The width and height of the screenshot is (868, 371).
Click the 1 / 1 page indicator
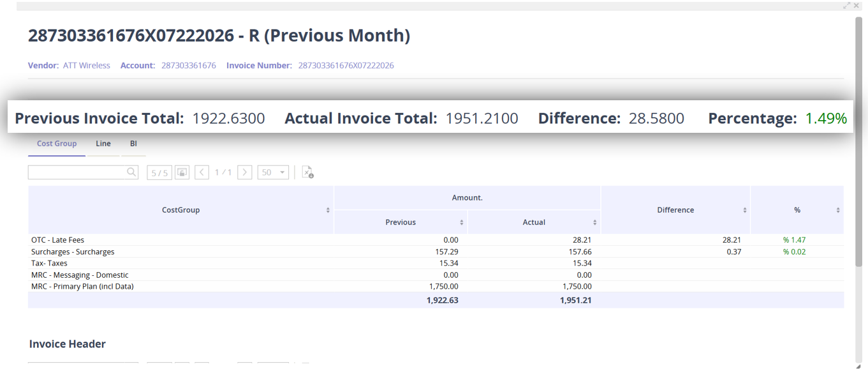223,172
